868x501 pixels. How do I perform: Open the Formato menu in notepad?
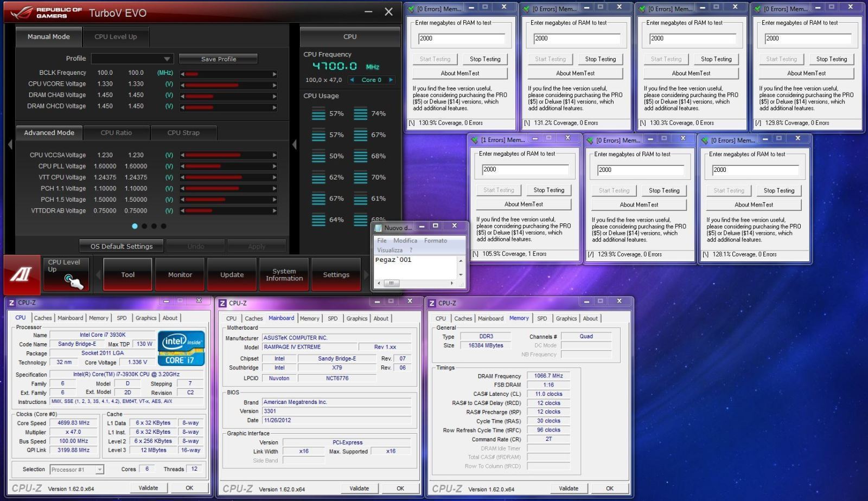pos(436,241)
